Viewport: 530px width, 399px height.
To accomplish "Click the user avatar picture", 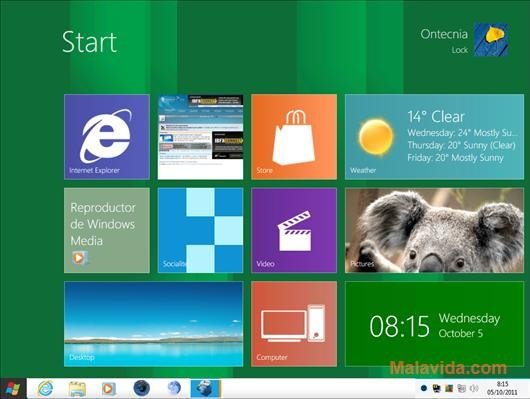I will [x=491, y=40].
